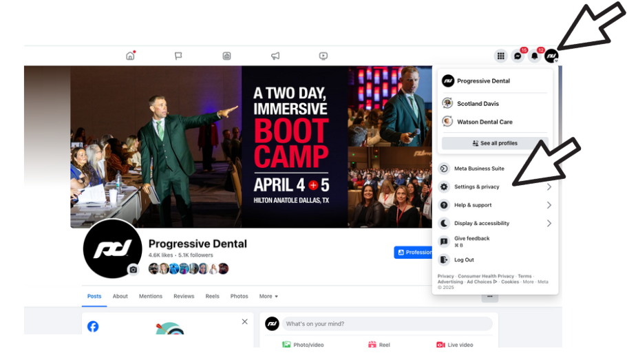
Task: Open the professional dashboard bar-chart icon
Action: click(x=226, y=56)
